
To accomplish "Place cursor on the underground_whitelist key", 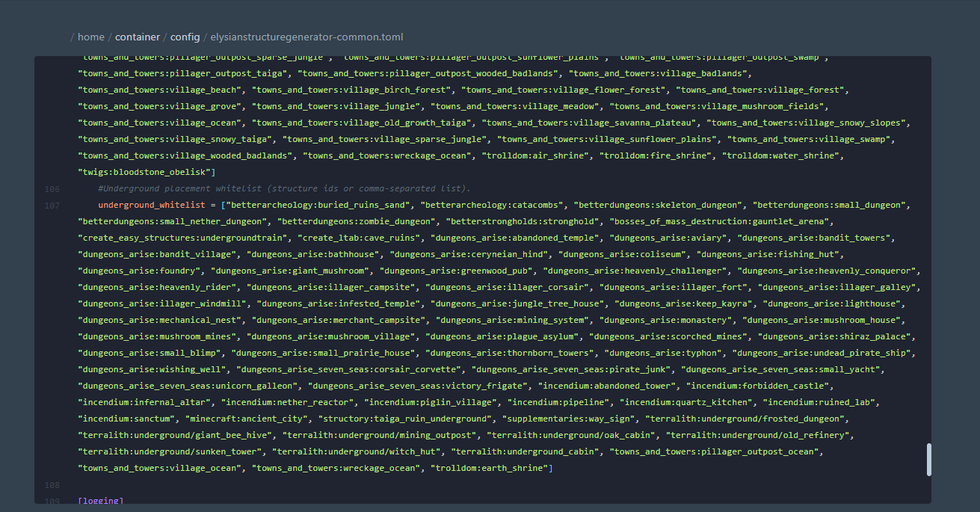I will click(151, 205).
